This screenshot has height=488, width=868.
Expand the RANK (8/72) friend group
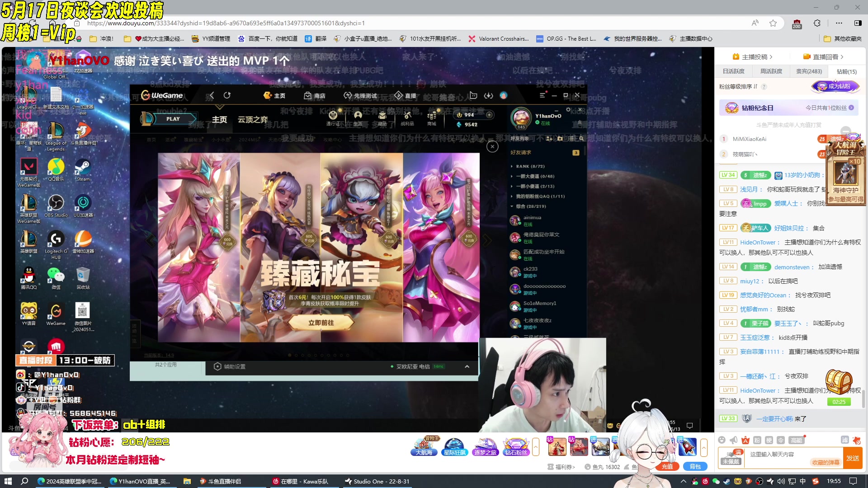click(x=530, y=166)
